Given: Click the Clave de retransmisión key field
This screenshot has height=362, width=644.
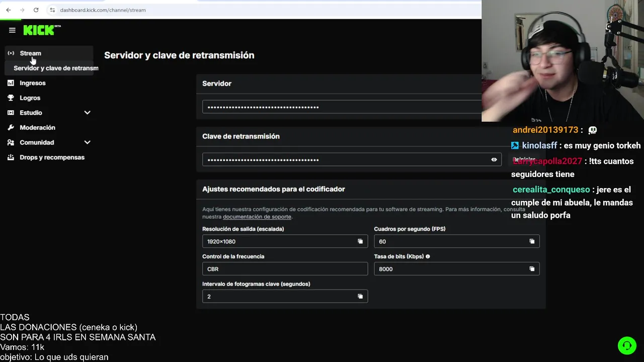Looking at the screenshot, I should (x=352, y=160).
